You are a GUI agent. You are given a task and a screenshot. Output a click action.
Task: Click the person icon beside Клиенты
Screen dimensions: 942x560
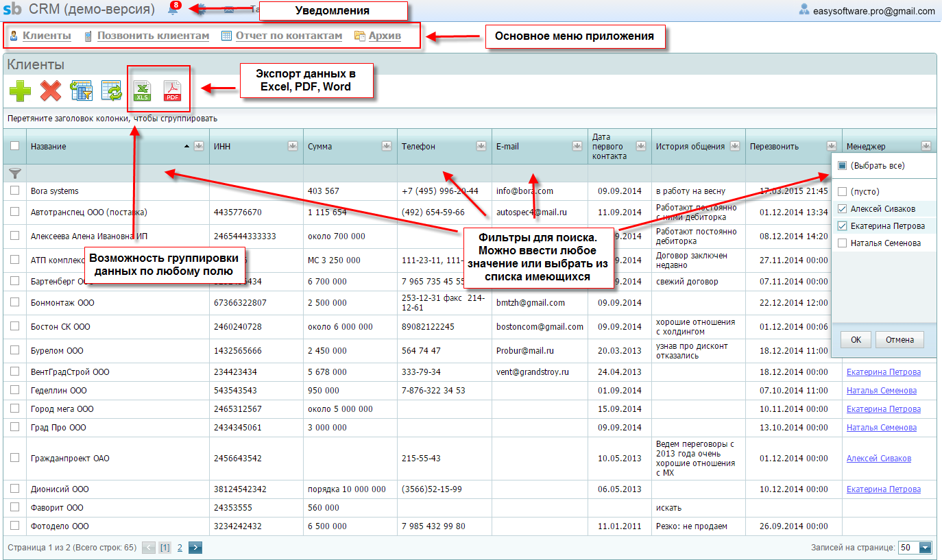[x=14, y=36]
